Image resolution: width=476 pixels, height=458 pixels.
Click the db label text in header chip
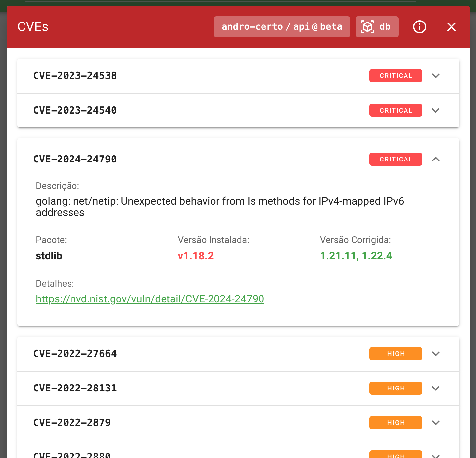[x=385, y=27]
